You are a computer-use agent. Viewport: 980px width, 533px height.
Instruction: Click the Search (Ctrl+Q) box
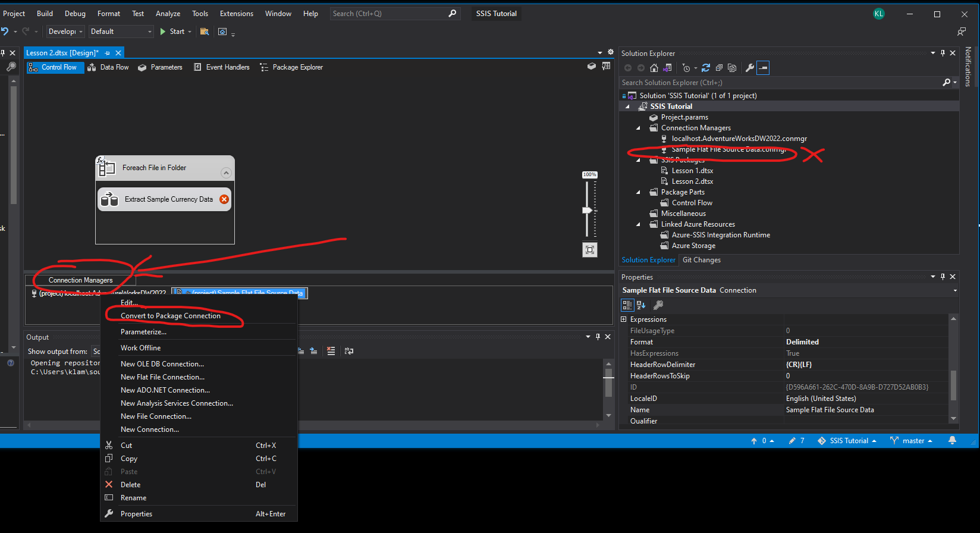(395, 14)
